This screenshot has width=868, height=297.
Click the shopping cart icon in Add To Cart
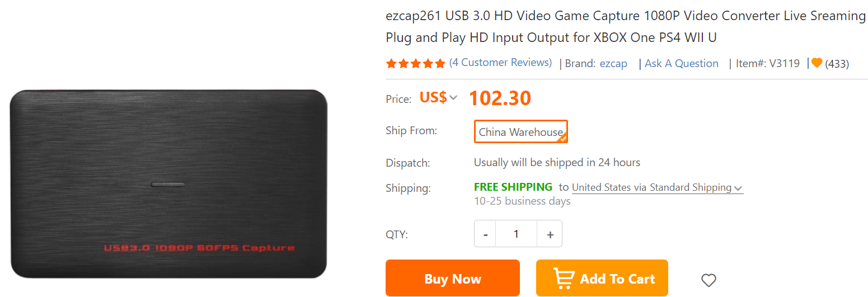click(564, 278)
